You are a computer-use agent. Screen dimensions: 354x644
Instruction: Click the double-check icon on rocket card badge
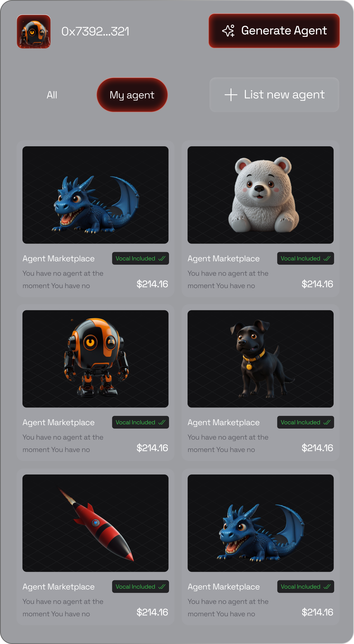click(x=162, y=587)
